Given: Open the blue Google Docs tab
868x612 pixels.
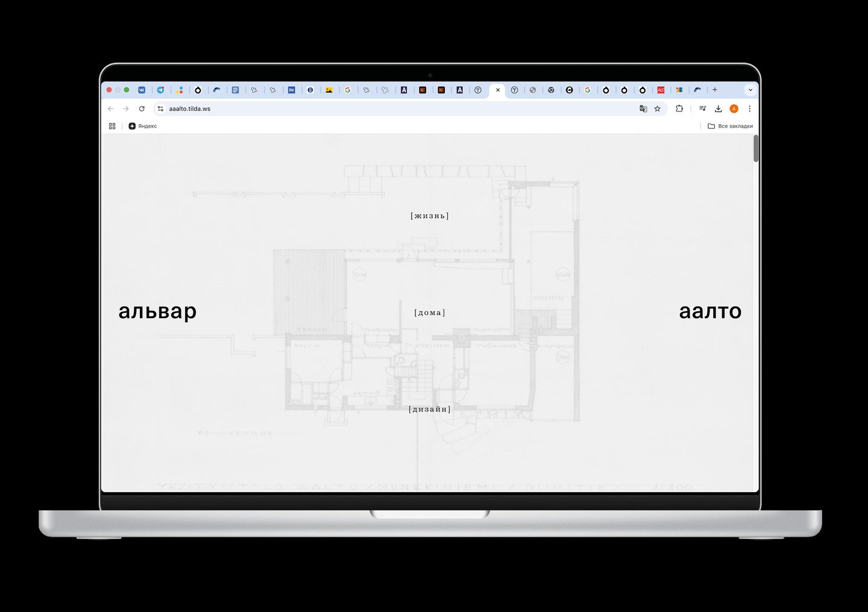Looking at the screenshot, I should [236, 90].
